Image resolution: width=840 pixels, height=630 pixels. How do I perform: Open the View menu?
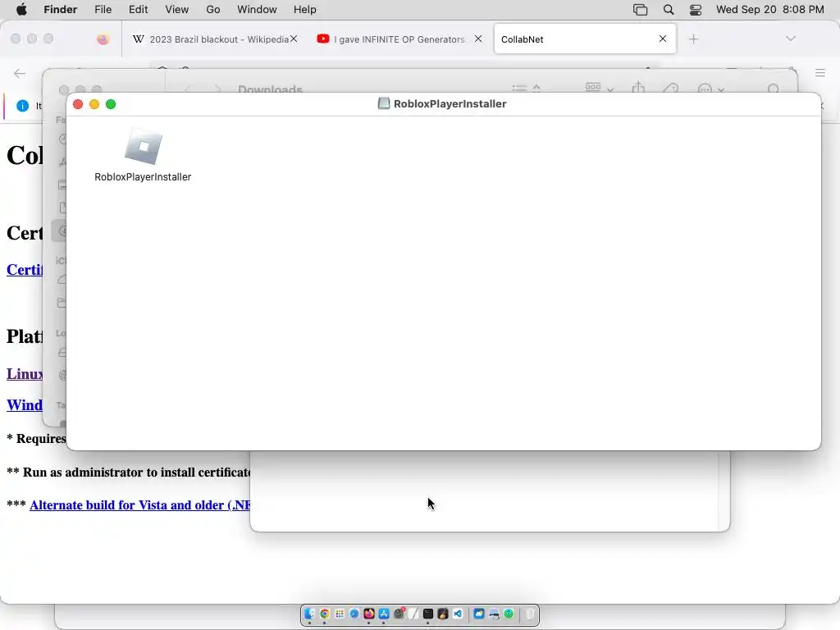pyautogui.click(x=177, y=10)
